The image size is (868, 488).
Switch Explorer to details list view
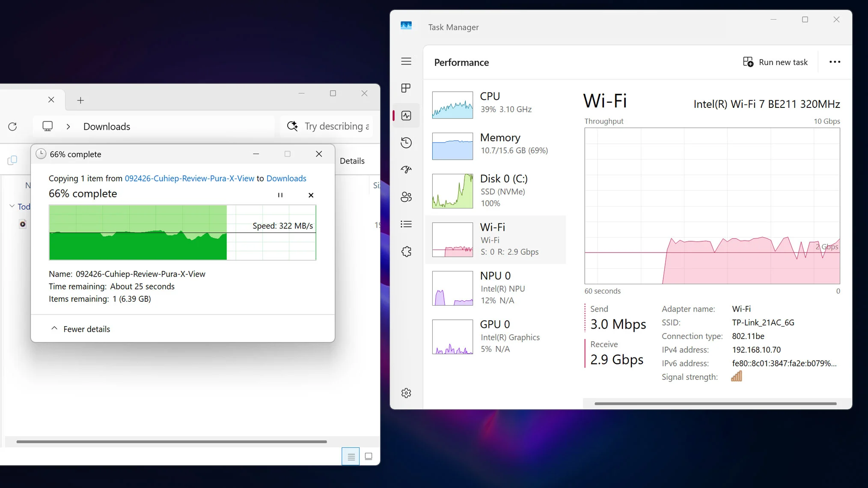[351, 456]
